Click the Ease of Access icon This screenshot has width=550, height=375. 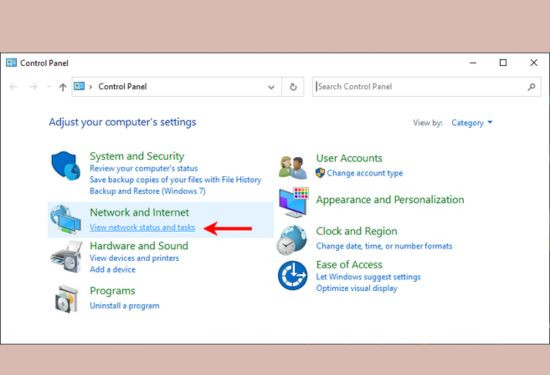(293, 275)
